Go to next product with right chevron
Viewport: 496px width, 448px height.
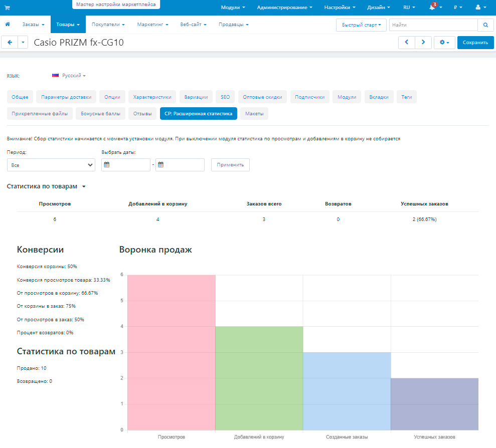(423, 43)
